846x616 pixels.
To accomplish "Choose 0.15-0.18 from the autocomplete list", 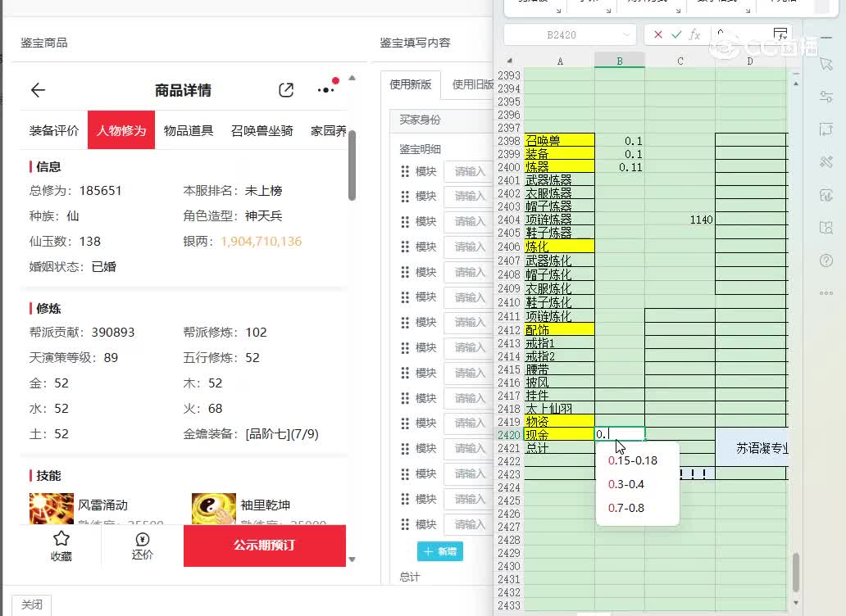I will pyautogui.click(x=633, y=460).
